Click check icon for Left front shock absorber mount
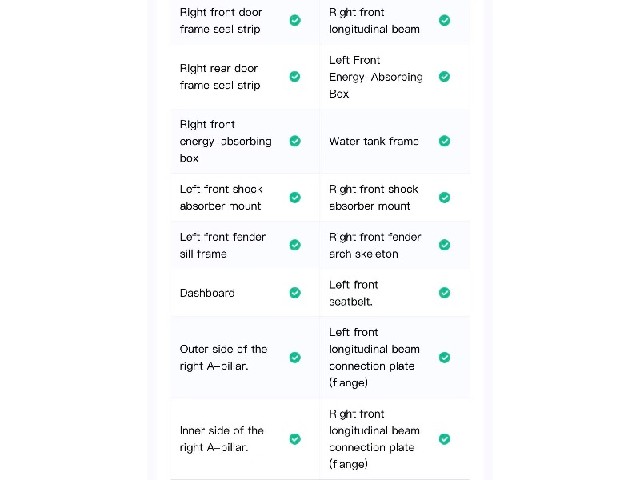The width and height of the screenshot is (640, 480). coord(295,198)
